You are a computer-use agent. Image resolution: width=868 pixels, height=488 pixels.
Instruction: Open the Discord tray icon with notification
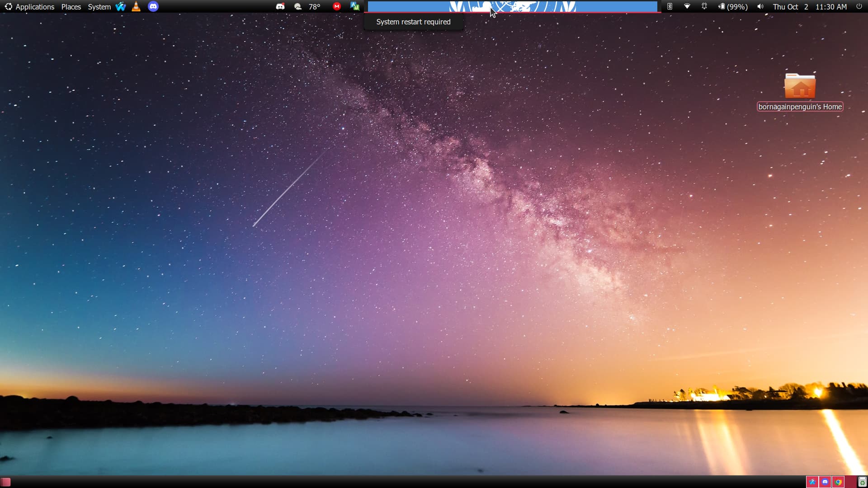(x=280, y=6)
